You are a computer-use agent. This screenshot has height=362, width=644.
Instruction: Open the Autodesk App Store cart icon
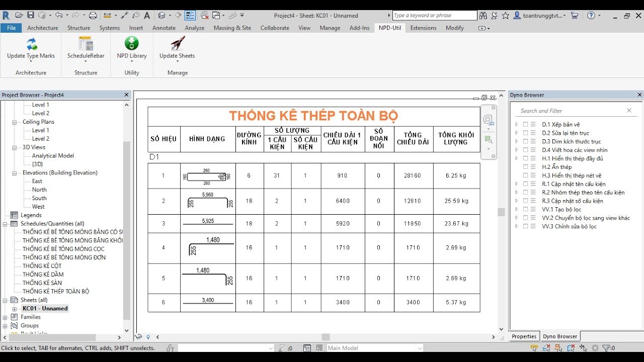coord(575,16)
